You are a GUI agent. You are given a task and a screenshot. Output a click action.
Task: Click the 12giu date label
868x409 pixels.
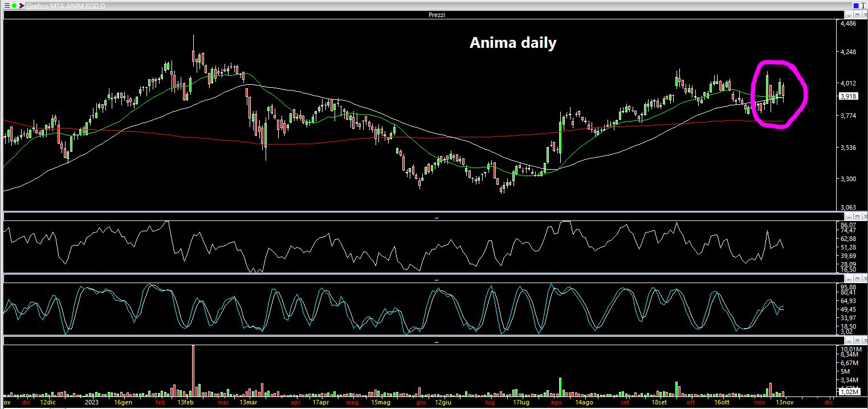pyautogui.click(x=443, y=402)
